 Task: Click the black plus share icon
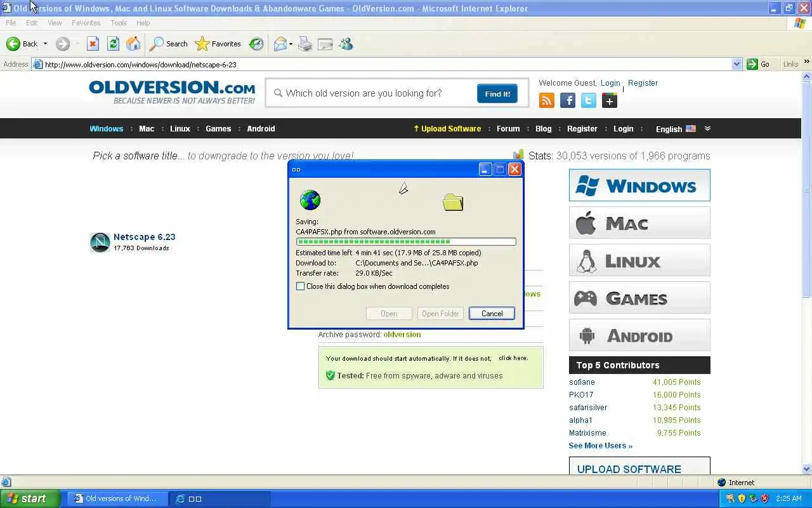coord(610,100)
